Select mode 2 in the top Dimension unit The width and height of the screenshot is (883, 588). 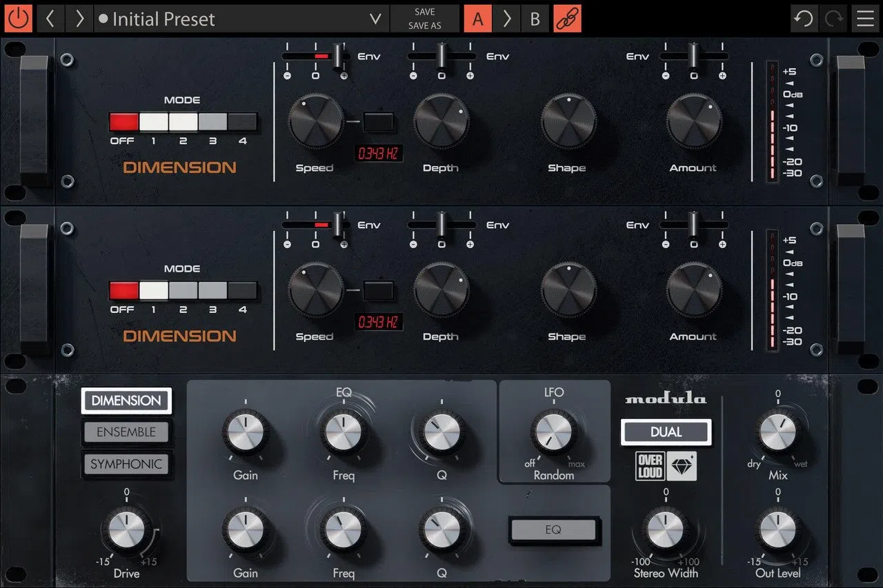pos(183,122)
